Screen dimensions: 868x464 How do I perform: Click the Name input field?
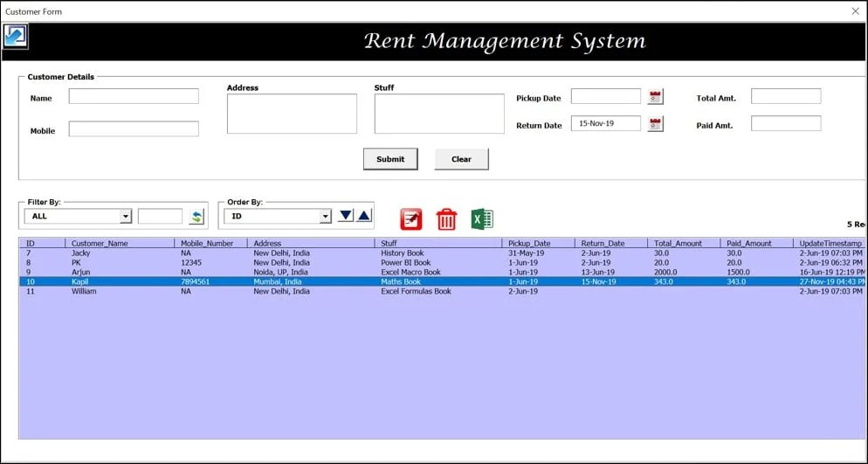(134, 96)
